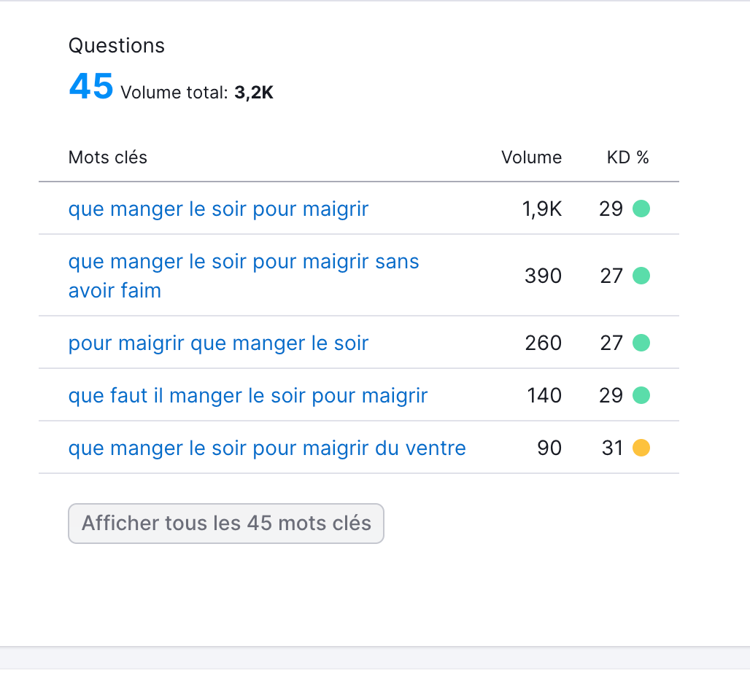Viewport: 750px width, 700px height.
Task: Click 'que manger le soir pour maigrir du ventre'
Action: tap(267, 448)
